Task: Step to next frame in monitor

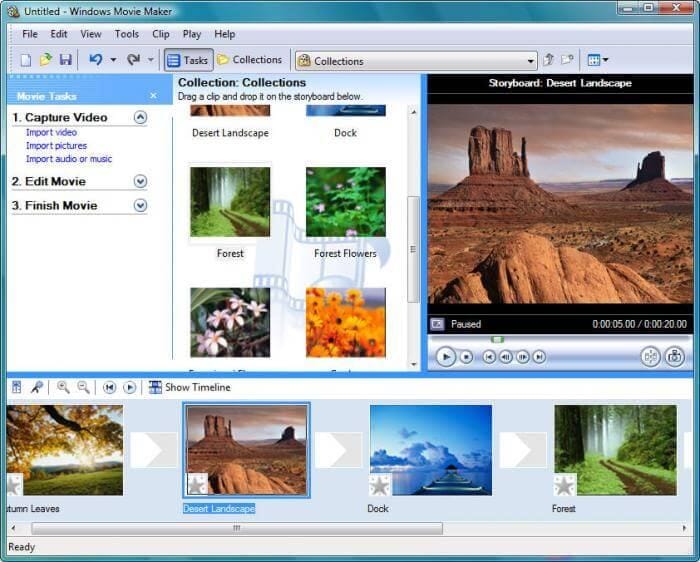Action: (x=523, y=357)
